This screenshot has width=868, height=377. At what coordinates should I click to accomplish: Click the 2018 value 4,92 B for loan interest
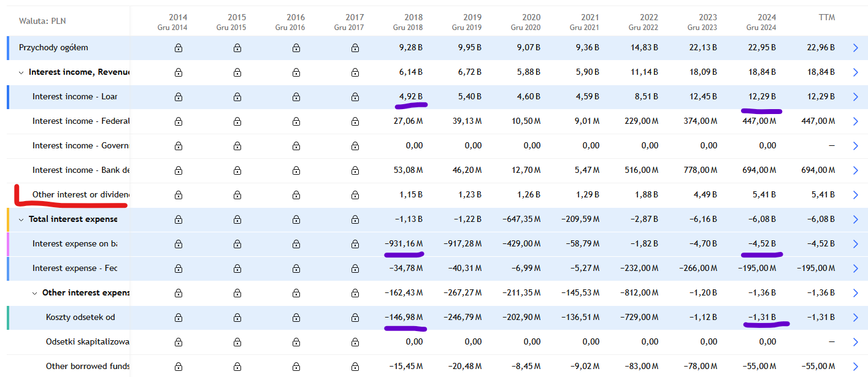410,97
